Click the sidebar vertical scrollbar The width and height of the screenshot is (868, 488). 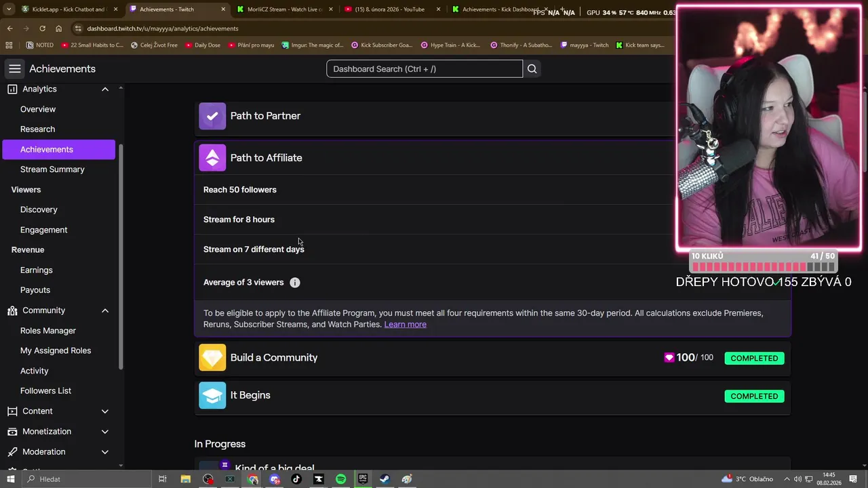121,258
